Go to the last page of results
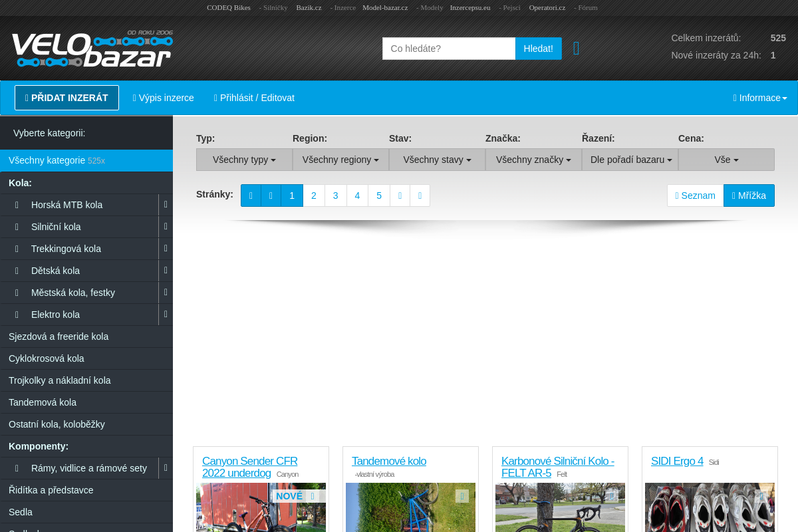Screen dimensions: 798x532 point(420,196)
